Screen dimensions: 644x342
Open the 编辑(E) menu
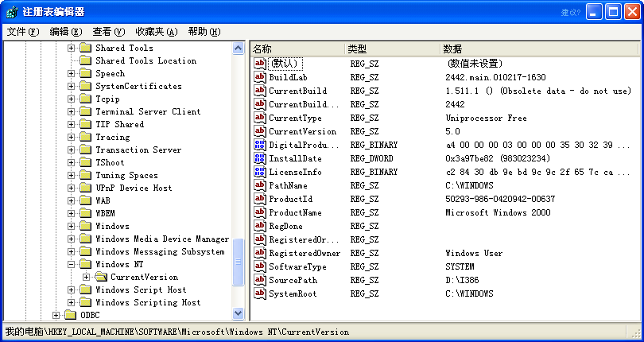click(66, 32)
